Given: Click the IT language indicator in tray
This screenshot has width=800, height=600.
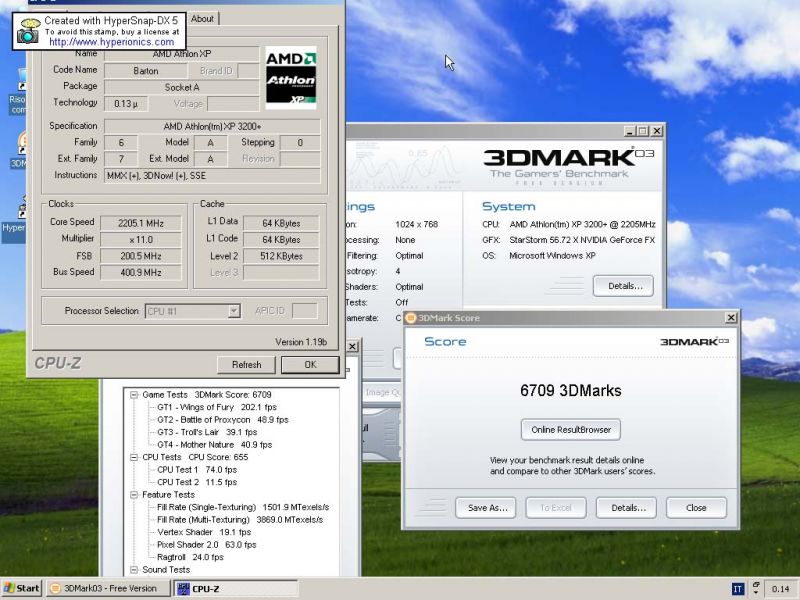Looking at the screenshot, I should 737,589.
